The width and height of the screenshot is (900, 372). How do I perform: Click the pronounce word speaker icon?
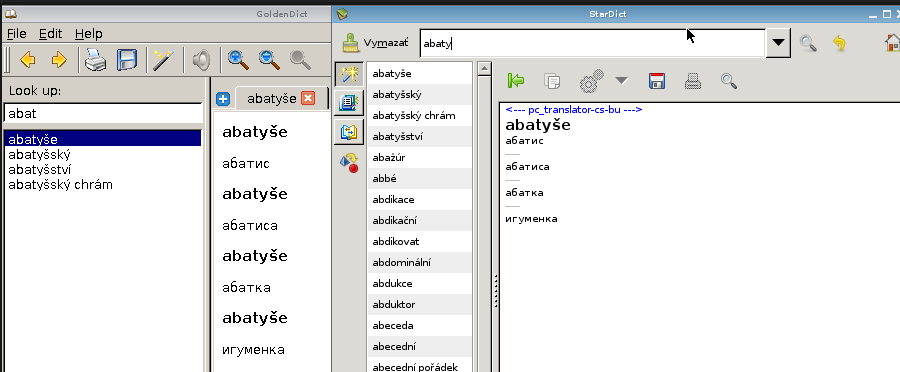(201, 60)
